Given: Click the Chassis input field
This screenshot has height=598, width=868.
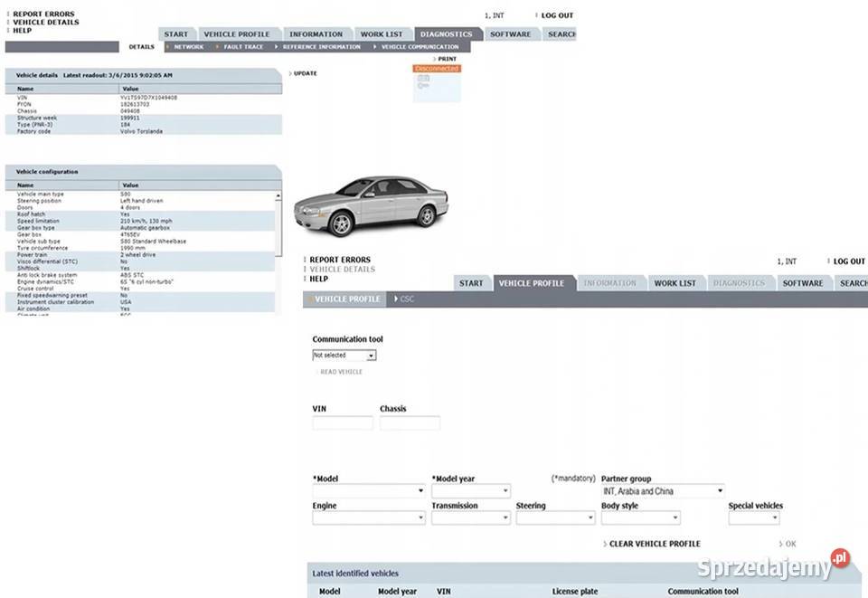Looking at the screenshot, I should pyautogui.click(x=410, y=423).
